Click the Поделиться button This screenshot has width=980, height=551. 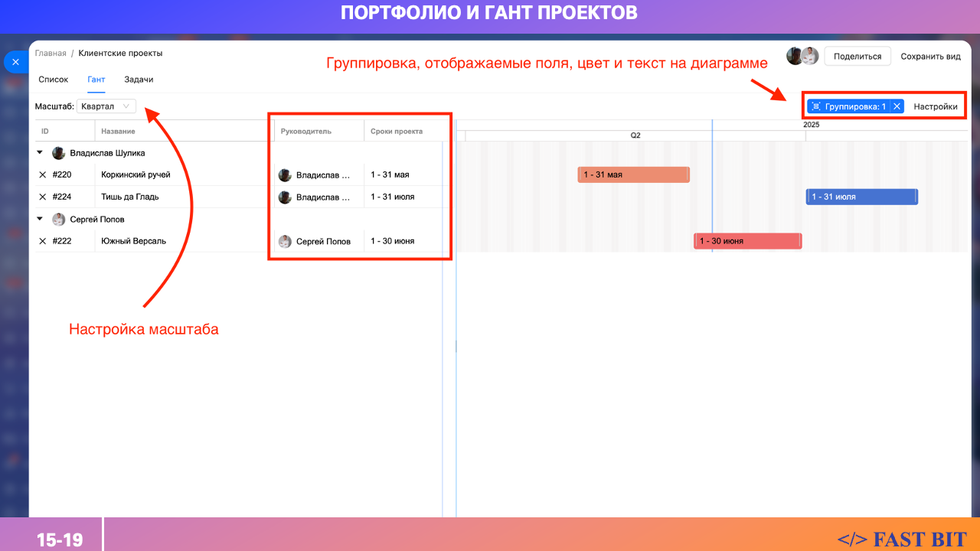click(x=857, y=57)
